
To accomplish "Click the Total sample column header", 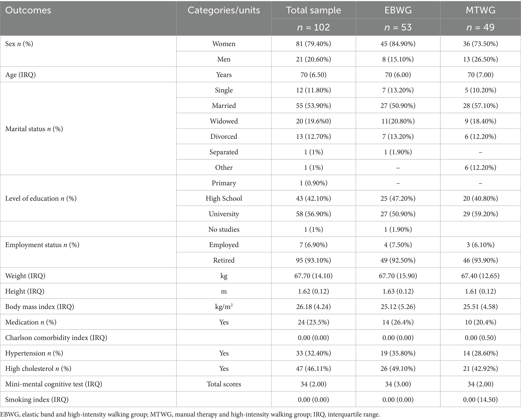I will pos(313,10).
